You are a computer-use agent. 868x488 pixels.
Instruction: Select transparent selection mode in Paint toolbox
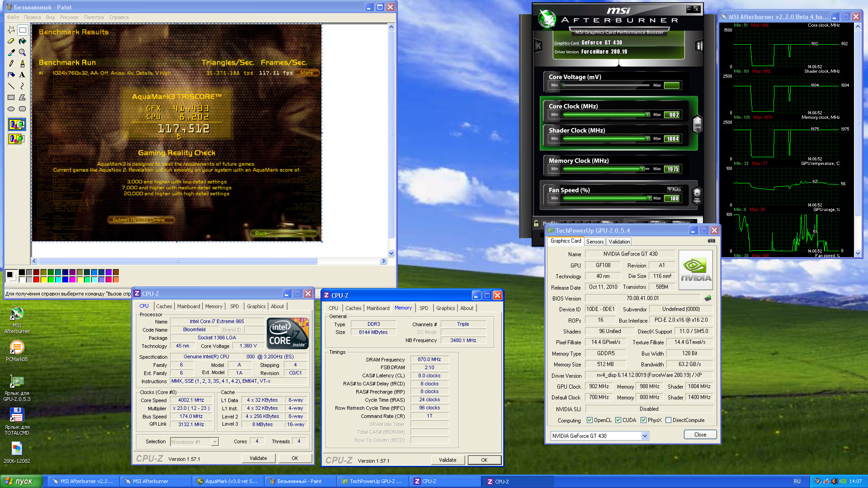click(x=17, y=139)
